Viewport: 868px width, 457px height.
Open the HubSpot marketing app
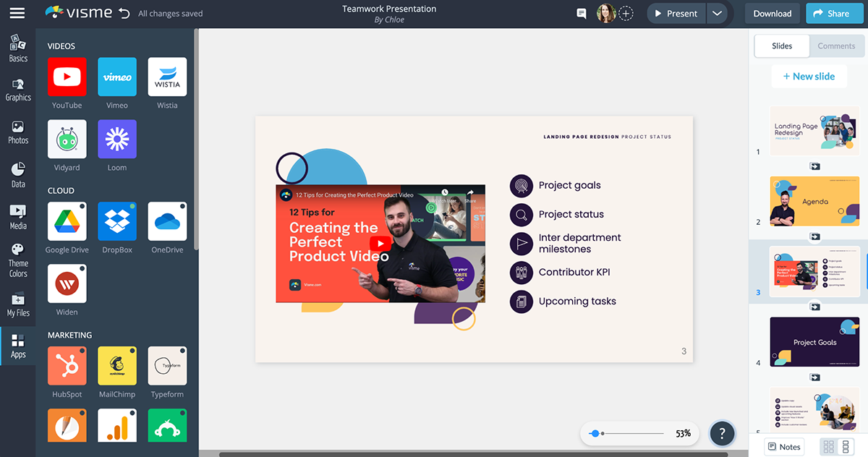[67, 366]
